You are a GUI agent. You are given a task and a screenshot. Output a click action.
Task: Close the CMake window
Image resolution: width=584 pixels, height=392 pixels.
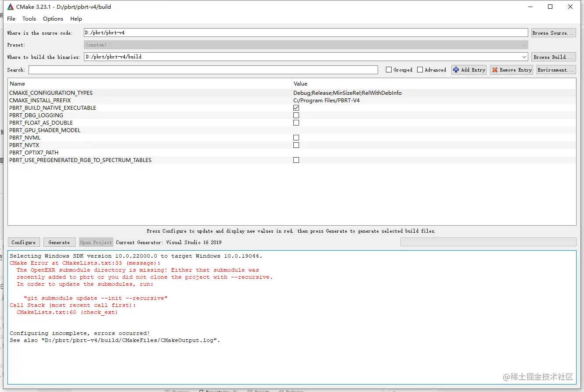tap(570, 7)
